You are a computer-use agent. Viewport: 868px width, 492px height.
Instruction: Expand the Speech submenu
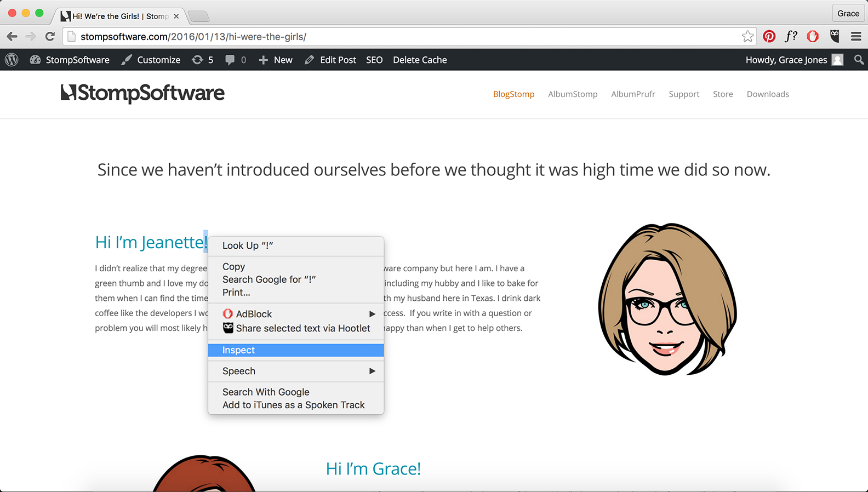296,371
